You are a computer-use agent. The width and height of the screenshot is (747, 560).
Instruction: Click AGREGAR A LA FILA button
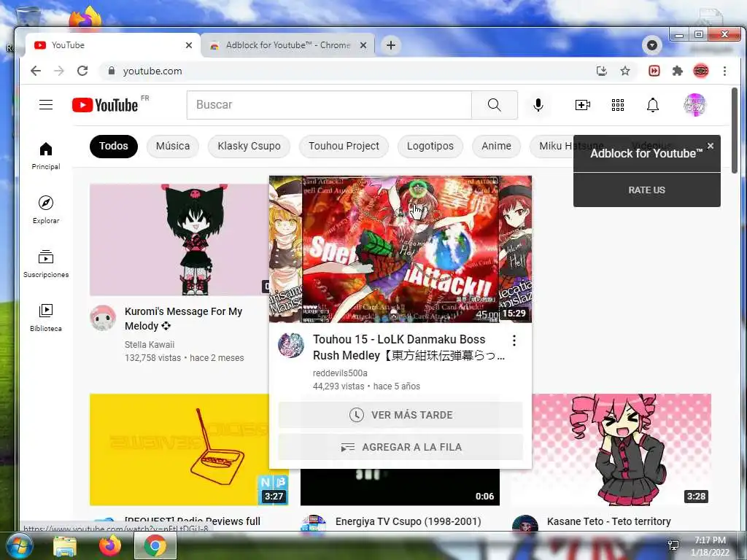pyautogui.click(x=400, y=447)
